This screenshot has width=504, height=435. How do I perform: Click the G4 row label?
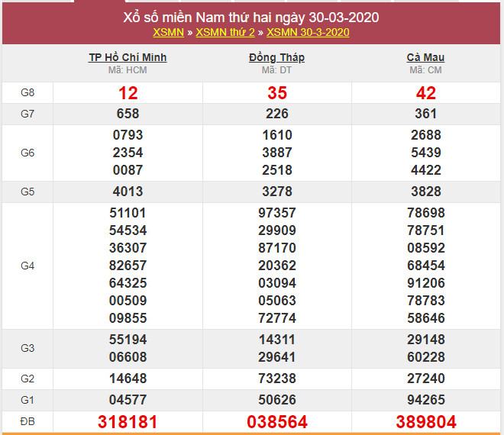tap(27, 266)
